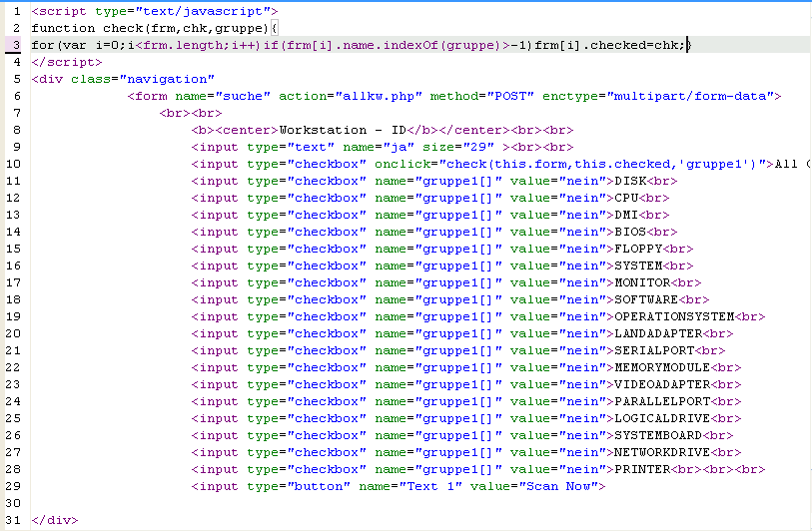Click the MONITOR label in the code

coord(641,282)
